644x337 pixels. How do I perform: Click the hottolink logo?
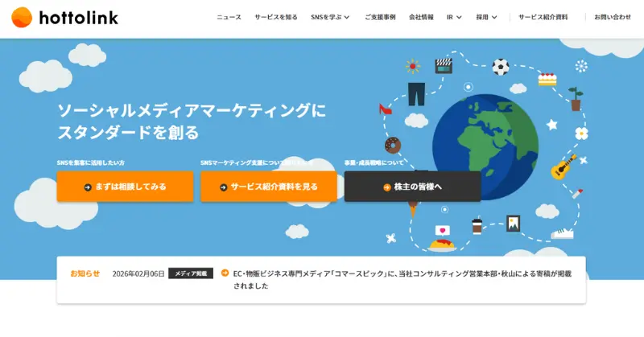(64, 17)
